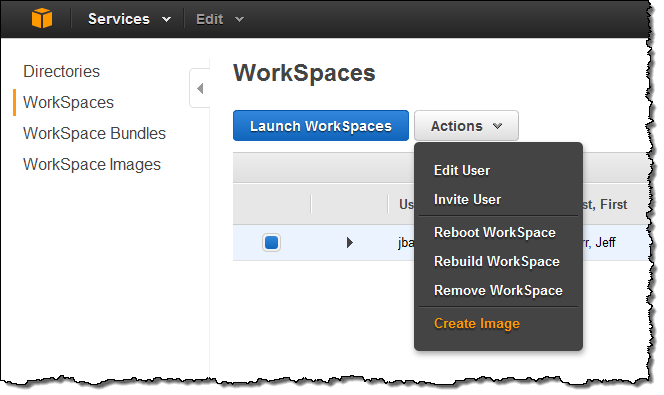Choose Rebuild WorkSpace from the menu
Image resolution: width=664 pixels, height=395 pixels.
point(497,261)
